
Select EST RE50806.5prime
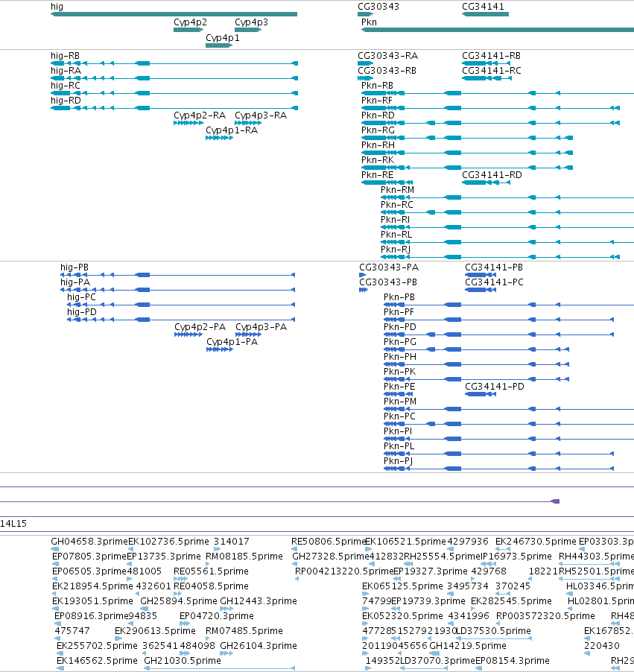pos(294,549)
